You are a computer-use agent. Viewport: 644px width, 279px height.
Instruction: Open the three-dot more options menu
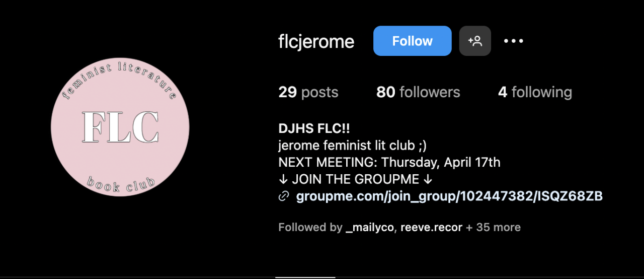[x=514, y=41]
